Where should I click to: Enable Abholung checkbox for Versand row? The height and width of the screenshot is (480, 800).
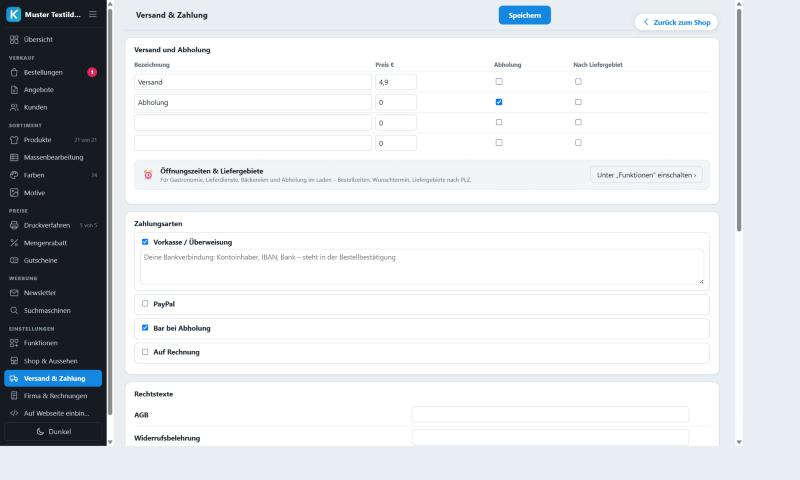click(x=499, y=82)
